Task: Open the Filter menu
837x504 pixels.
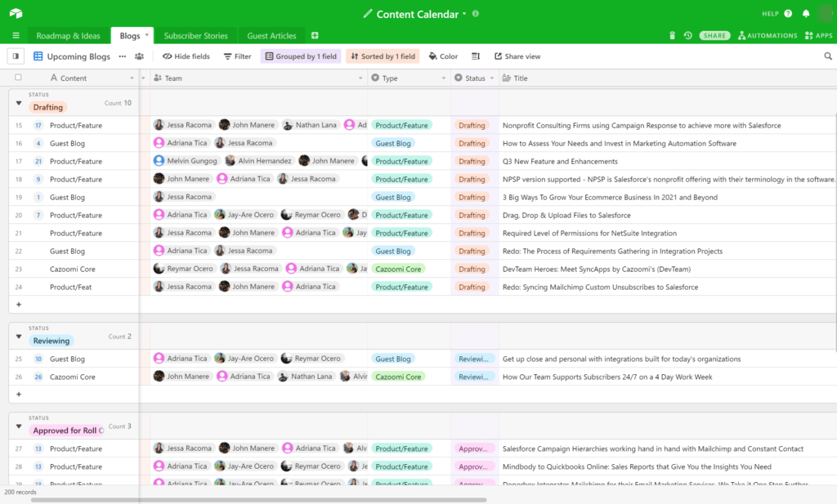Action: tap(238, 56)
